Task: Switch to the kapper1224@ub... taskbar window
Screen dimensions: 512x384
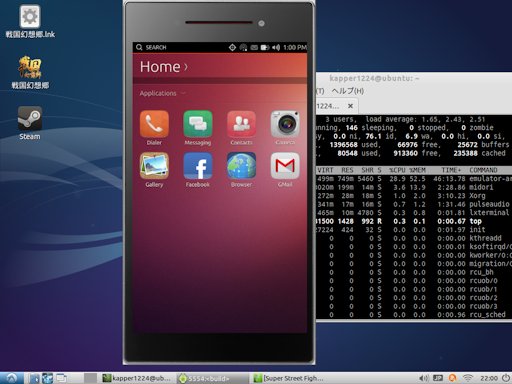Action: pyautogui.click(x=137, y=378)
